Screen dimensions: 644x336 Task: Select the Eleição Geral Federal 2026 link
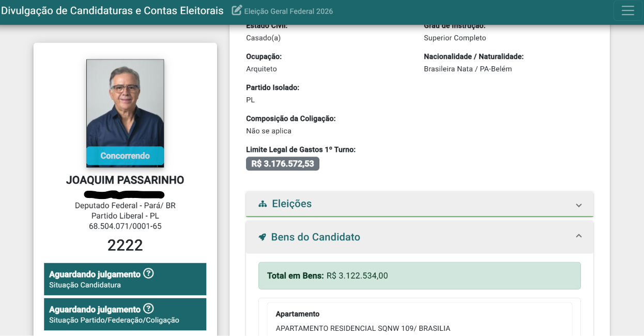click(288, 11)
